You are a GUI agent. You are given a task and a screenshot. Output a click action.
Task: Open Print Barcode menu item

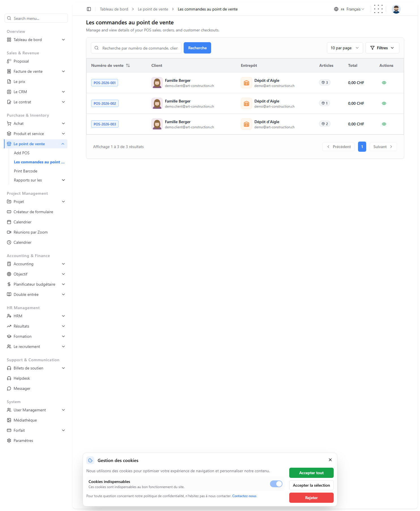25,171
